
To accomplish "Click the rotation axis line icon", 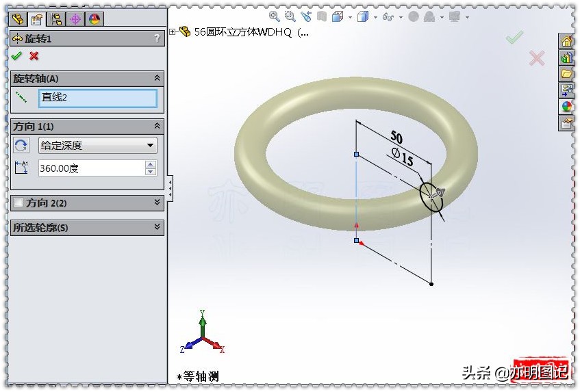I will click(21, 98).
